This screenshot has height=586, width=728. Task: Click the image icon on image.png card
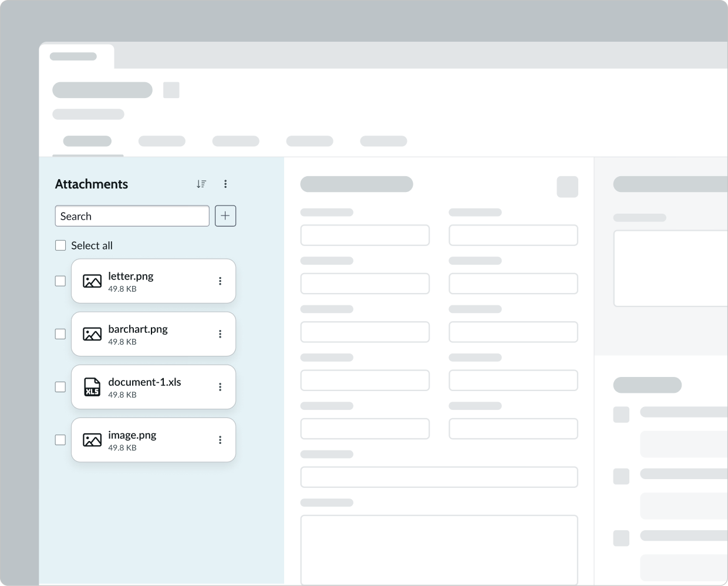click(92, 440)
